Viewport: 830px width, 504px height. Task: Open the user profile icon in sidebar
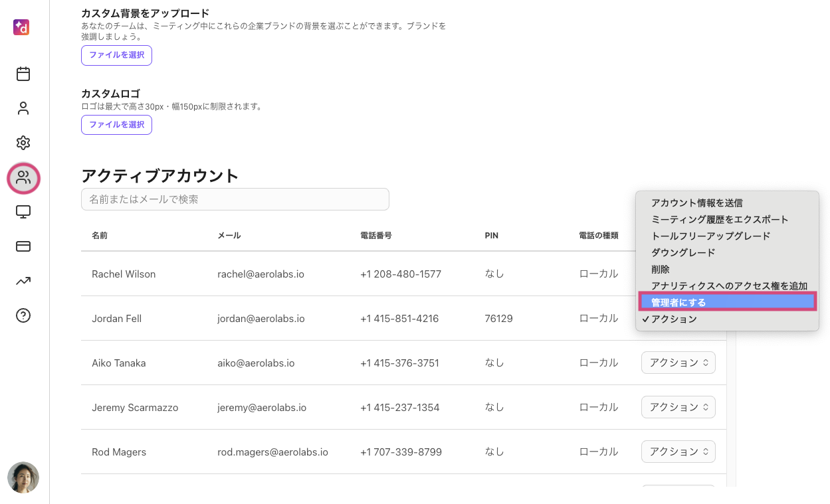coord(23,108)
